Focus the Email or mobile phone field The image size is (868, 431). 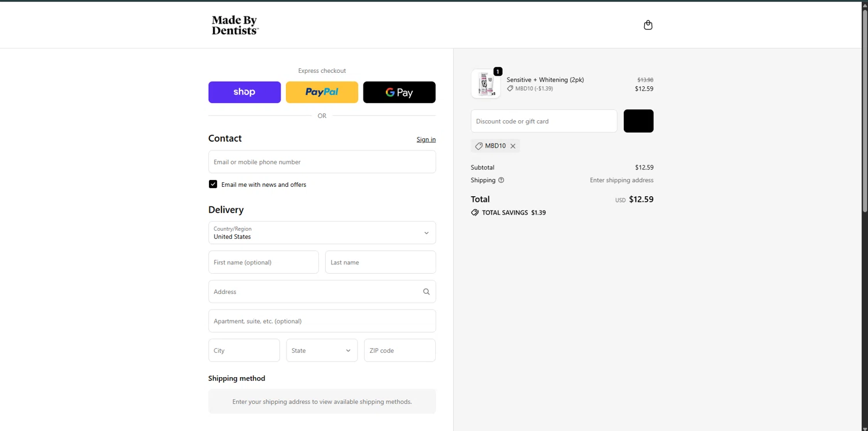pos(322,162)
